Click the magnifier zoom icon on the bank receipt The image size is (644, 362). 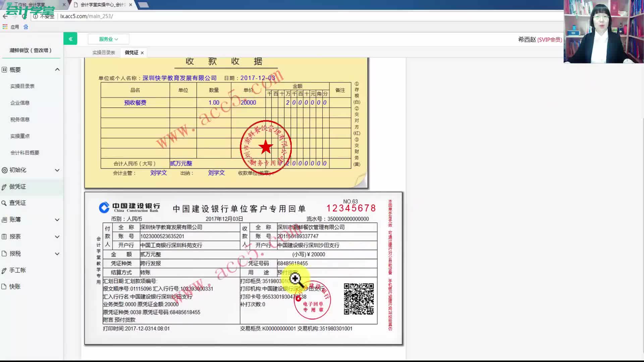[295, 278]
